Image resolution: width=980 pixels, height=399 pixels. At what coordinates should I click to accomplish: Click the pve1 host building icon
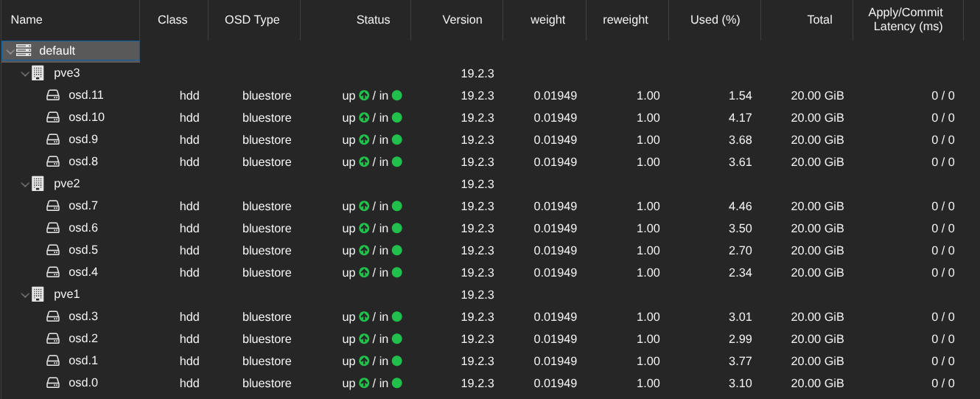click(38, 294)
